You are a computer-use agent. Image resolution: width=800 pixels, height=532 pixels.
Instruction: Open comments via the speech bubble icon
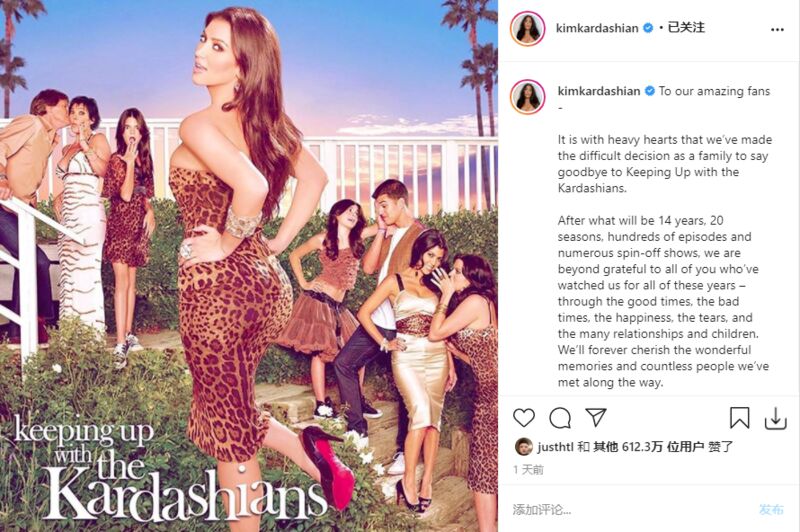tap(560, 418)
